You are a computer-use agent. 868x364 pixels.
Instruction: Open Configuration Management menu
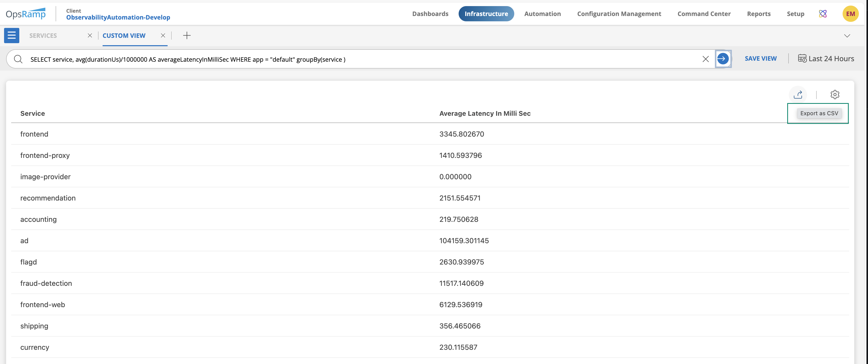619,14
